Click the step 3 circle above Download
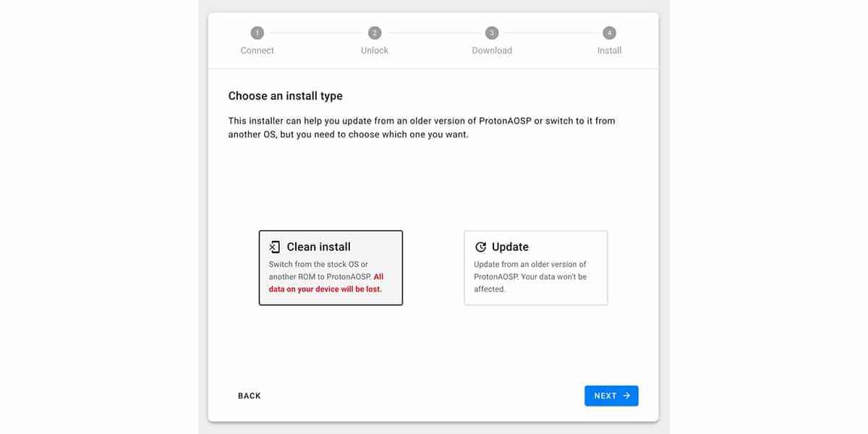This screenshot has width=868, height=434. (492, 33)
